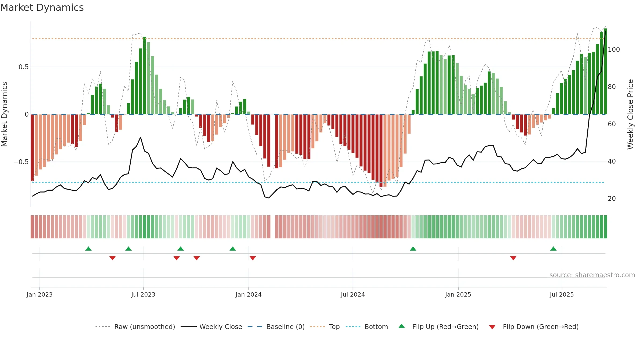Toggle Flip Up (Red→Green) legend entry
The width and height of the screenshot is (644, 362).
coord(438,327)
